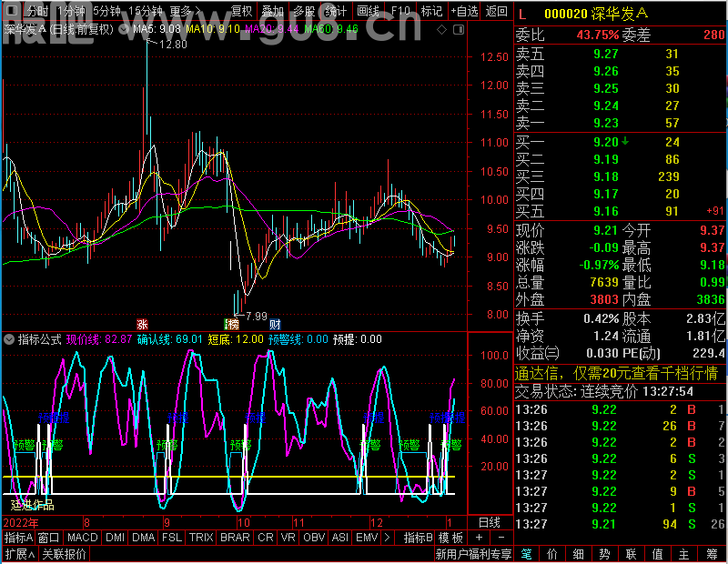This screenshot has height=564, width=728.
Task: Show more indicators with the > arrow
Action: tap(387, 538)
